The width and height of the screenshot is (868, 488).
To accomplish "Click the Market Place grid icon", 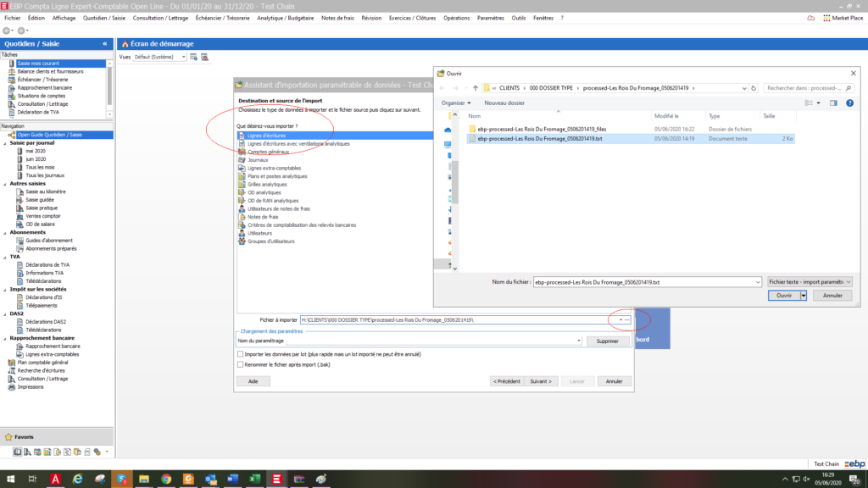I will (826, 19).
